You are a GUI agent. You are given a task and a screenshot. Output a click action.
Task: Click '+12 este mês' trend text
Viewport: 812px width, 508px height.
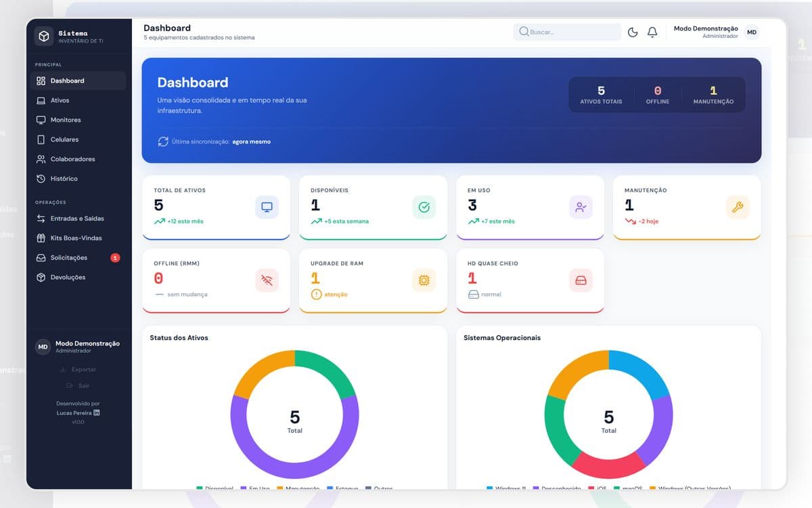click(185, 221)
